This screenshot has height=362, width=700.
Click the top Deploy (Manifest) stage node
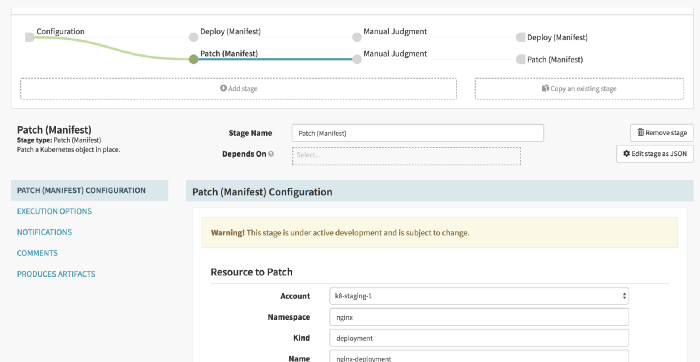click(193, 37)
